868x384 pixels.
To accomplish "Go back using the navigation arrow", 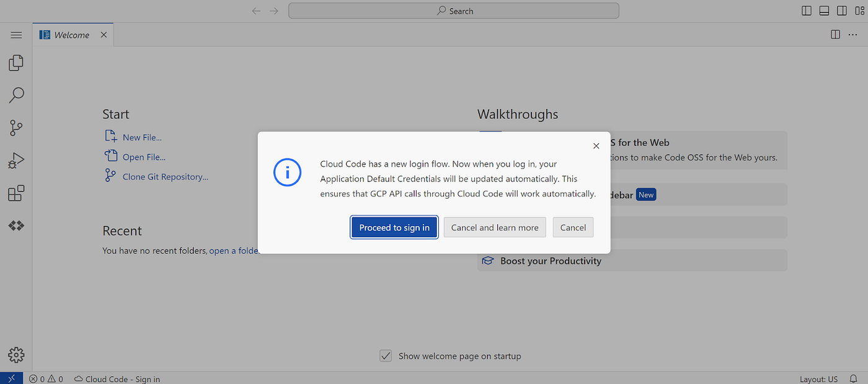I will [x=257, y=11].
